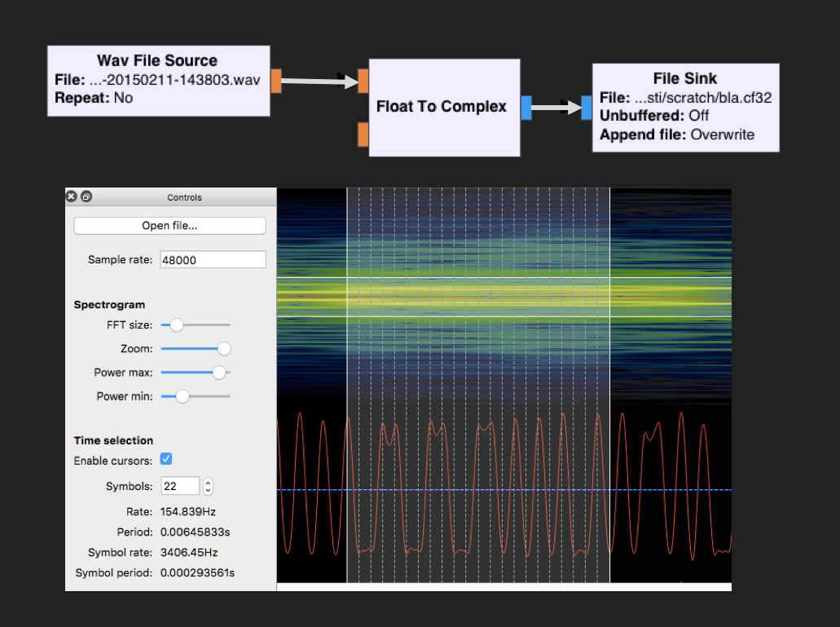Close the Controls panel

coord(72,196)
